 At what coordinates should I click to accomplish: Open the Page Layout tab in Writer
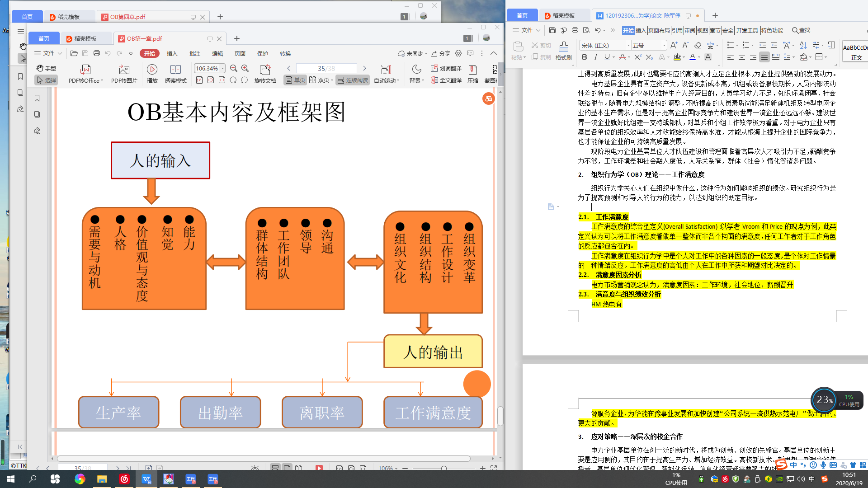pyautogui.click(x=659, y=30)
